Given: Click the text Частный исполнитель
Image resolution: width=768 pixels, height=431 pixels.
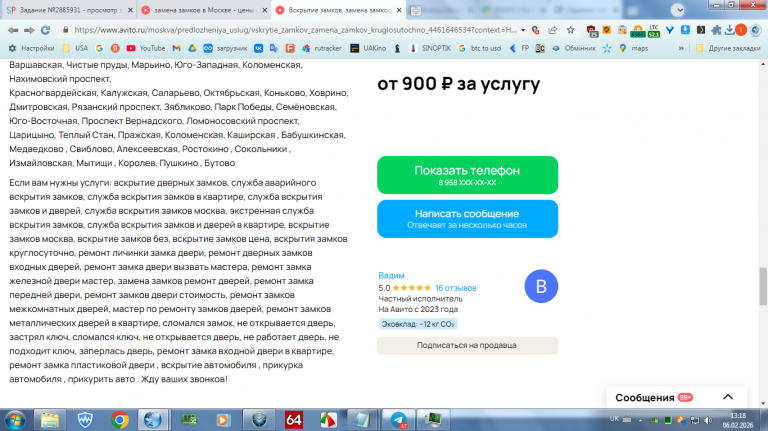Looking at the screenshot, I should click(420, 299).
